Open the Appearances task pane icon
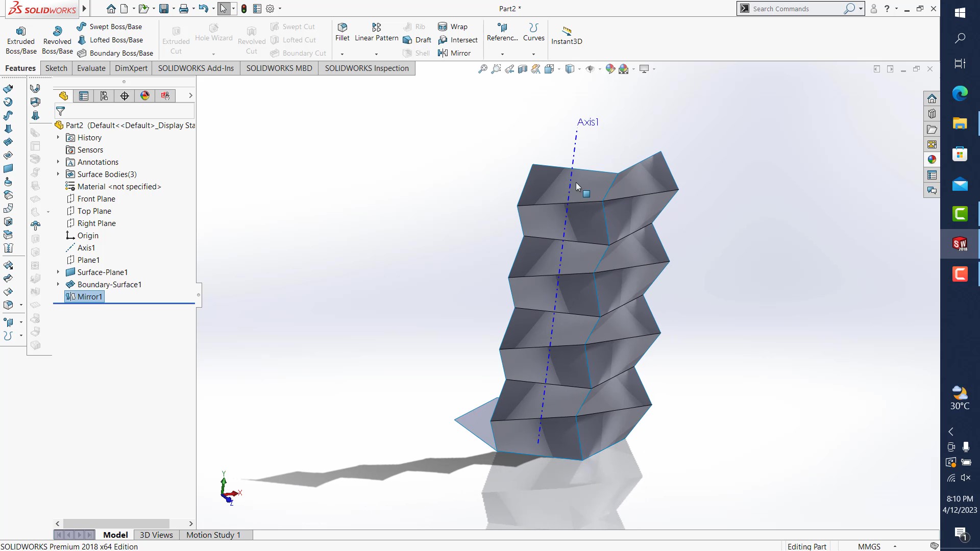The height and width of the screenshot is (551, 980). tap(932, 160)
